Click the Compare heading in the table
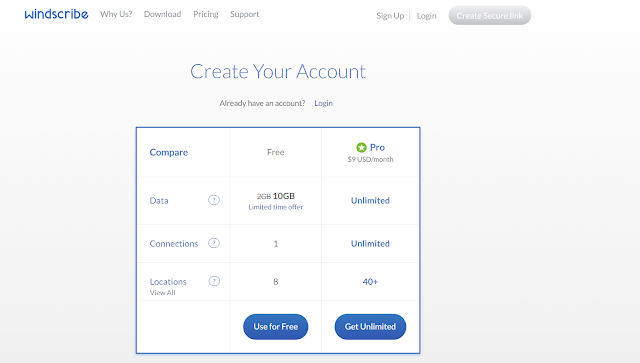Image resolution: width=640 pixels, height=363 pixels. click(x=169, y=152)
